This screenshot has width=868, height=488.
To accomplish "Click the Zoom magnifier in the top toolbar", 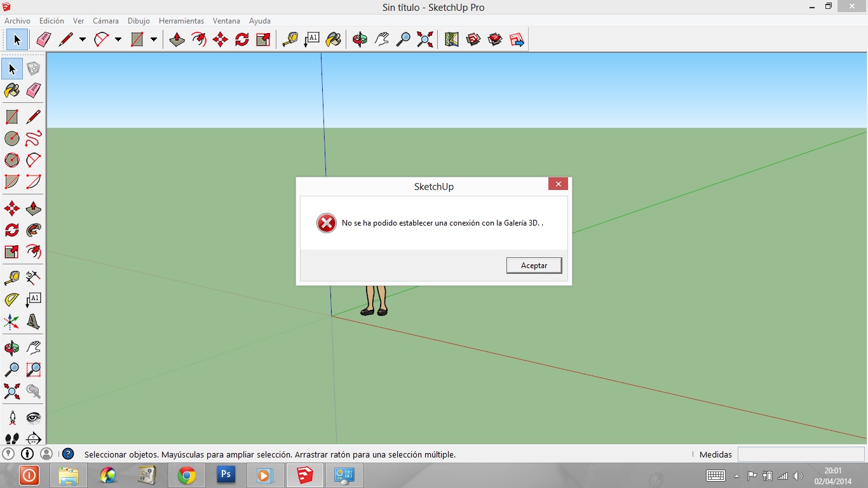I will 403,39.
